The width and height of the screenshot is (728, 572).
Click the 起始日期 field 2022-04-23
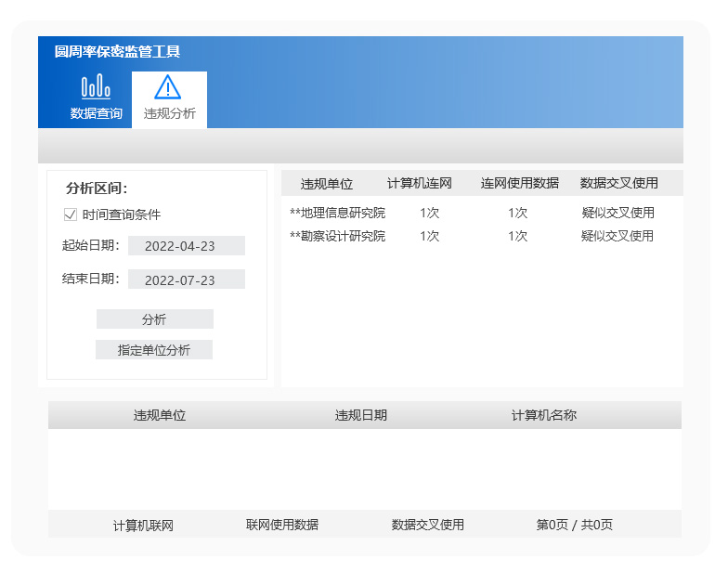click(186, 245)
